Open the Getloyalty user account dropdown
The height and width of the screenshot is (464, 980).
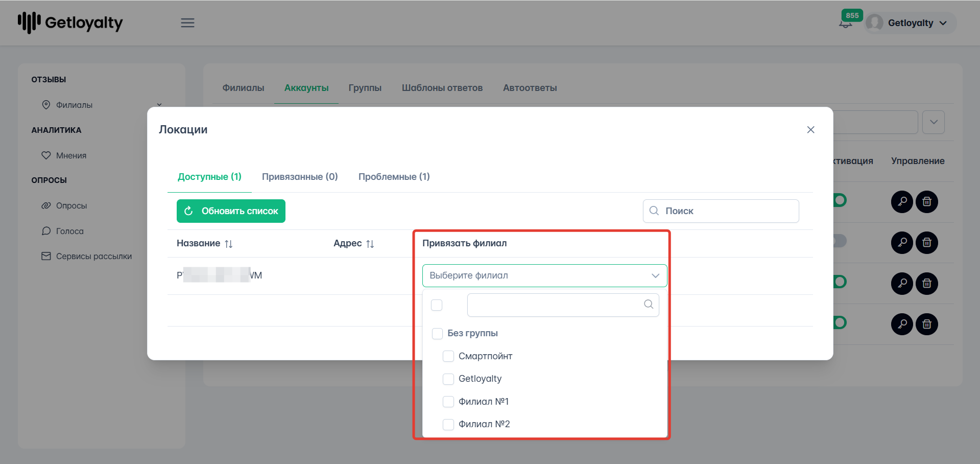click(911, 23)
